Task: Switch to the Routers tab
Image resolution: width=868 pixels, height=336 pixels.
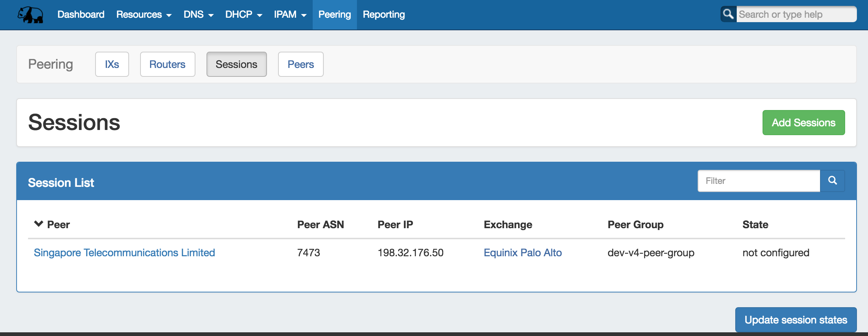Action: pyautogui.click(x=167, y=64)
